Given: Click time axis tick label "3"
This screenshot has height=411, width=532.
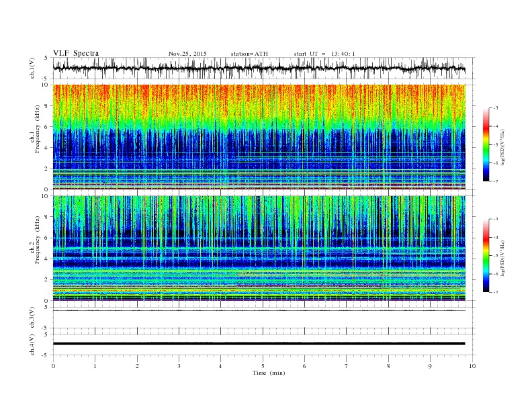Looking at the screenshot, I should [179, 366].
